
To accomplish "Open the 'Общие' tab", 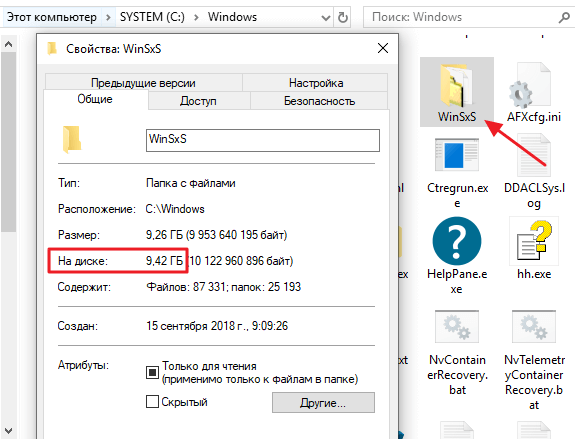I will (x=95, y=99).
